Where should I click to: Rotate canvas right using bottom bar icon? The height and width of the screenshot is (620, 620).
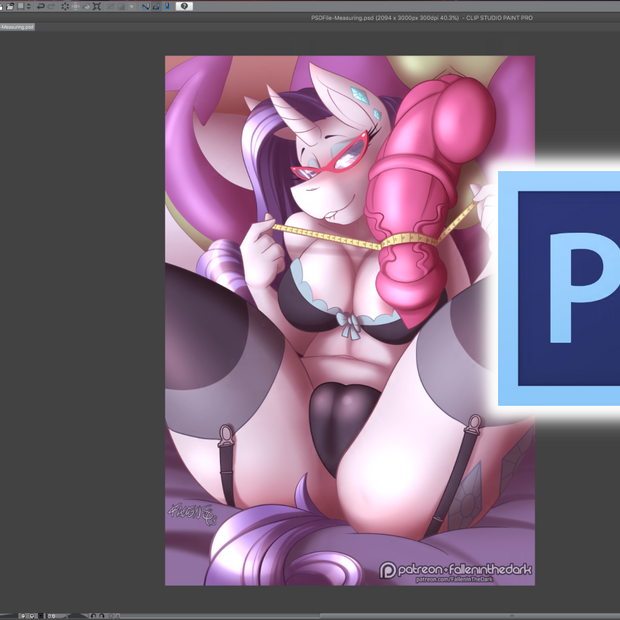click(102, 616)
